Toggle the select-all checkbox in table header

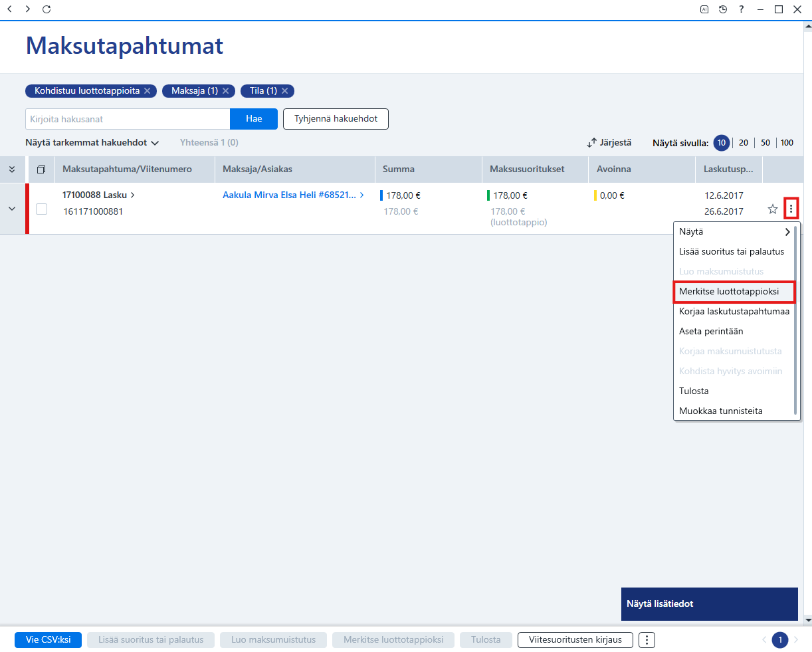pyautogui.click(x=41, y=169)
